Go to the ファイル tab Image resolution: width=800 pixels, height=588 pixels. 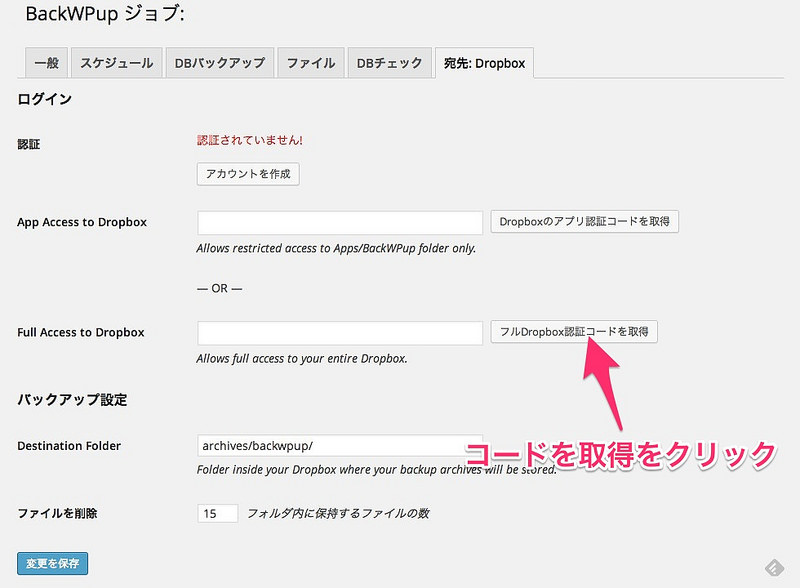pos(311,63)
